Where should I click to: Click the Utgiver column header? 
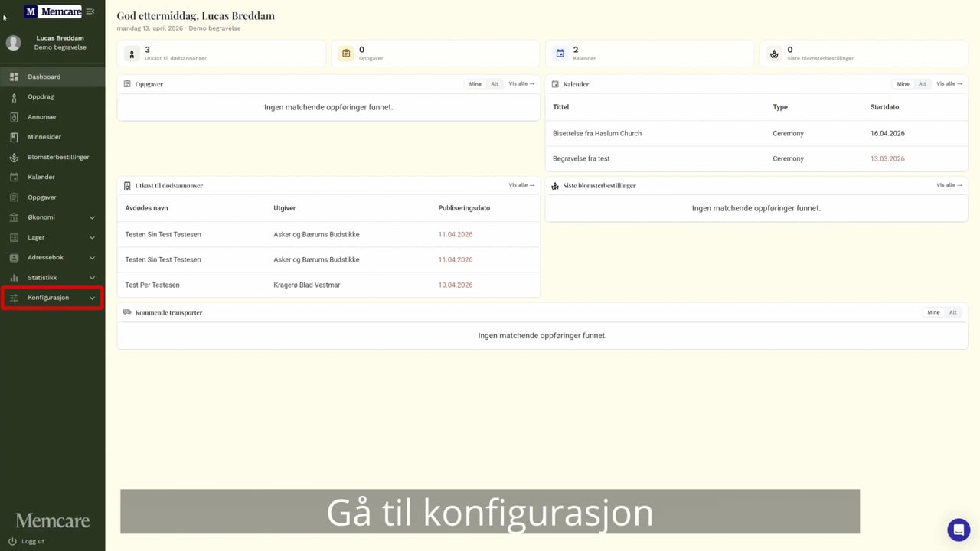(285, 208)
